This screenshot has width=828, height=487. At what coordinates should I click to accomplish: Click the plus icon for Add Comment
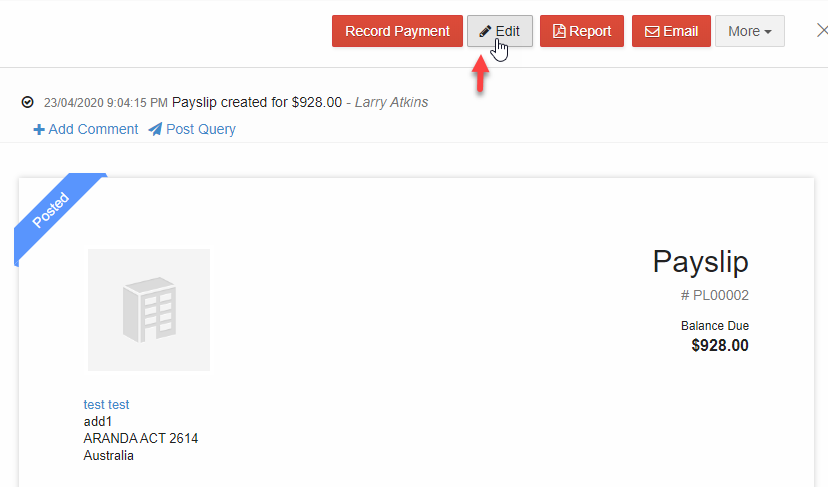(39, 129)
